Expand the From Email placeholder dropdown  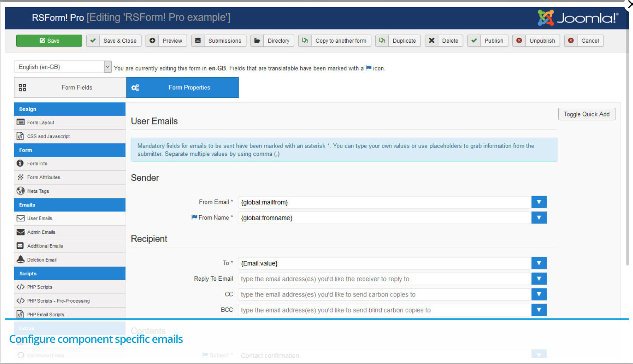pos(539,202)
